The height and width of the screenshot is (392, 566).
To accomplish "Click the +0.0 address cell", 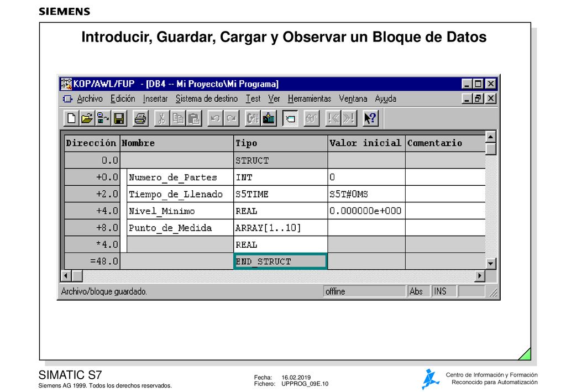I will (x=92, y=177).
